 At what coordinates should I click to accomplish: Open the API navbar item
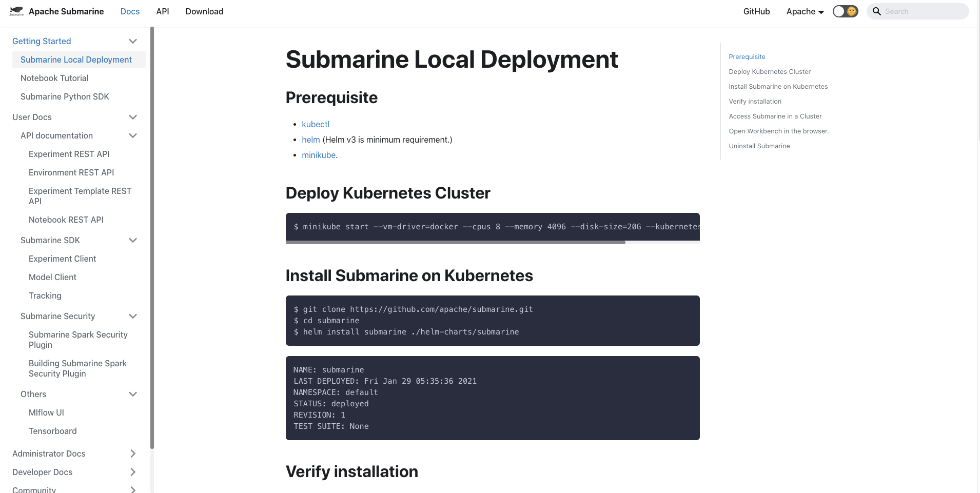163,11
